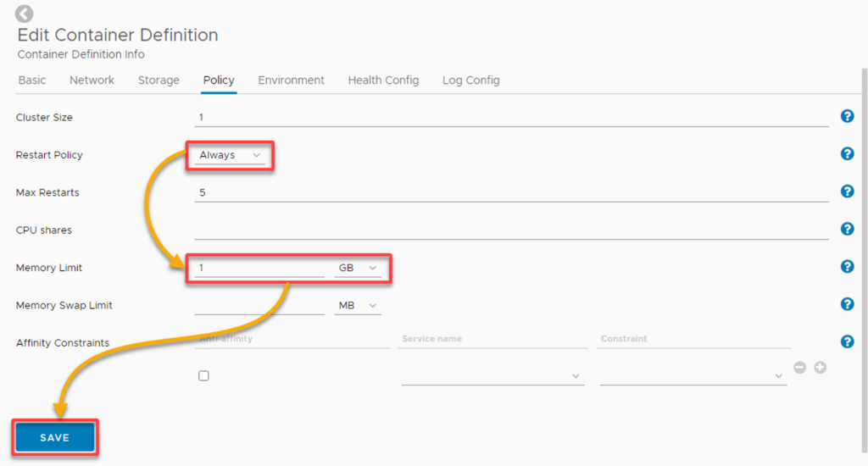This screenshot has height=466, width=868.
Task: Open the Restart Policy Always dropdown
Action: [230, 156]
